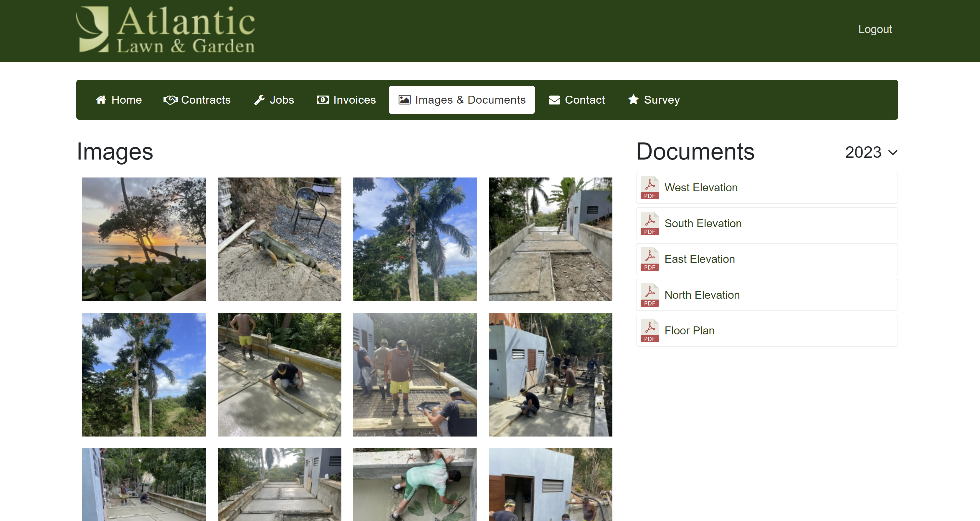Go to the Home tab
The width and height of the screenshot is (980, 521).
pyautogui.click(x=119, y=99)
